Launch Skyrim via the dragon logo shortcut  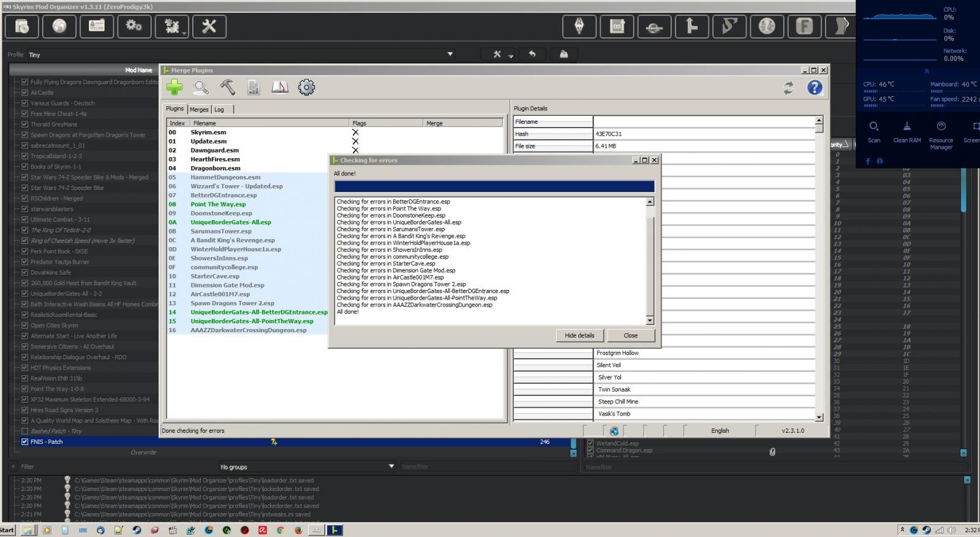point(579,26)
